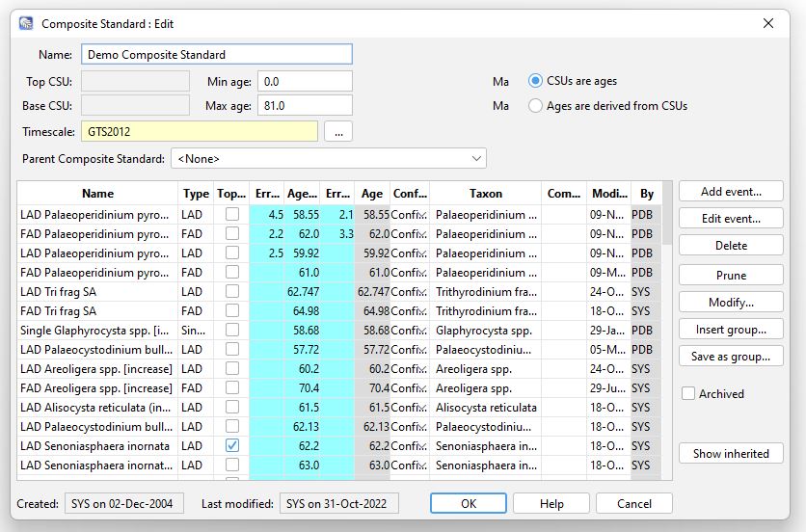Click the age cell '62.747'
This screenshot has height=532, width=806.
point(303,291)
